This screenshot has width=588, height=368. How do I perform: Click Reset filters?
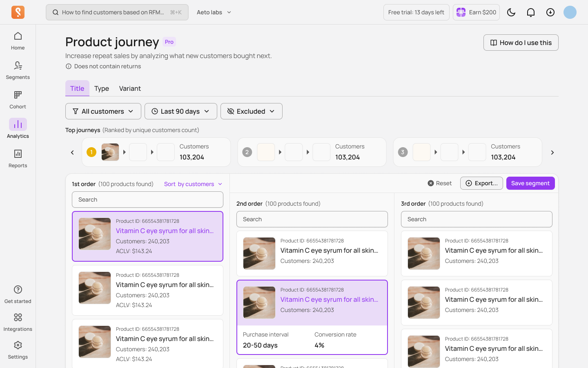pyautogui.click(x=440, y=183)
